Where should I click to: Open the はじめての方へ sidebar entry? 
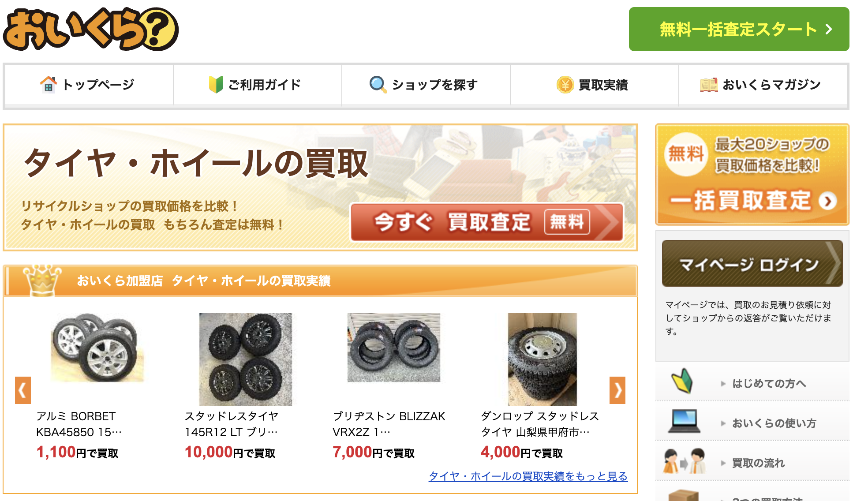pos(769,384)
